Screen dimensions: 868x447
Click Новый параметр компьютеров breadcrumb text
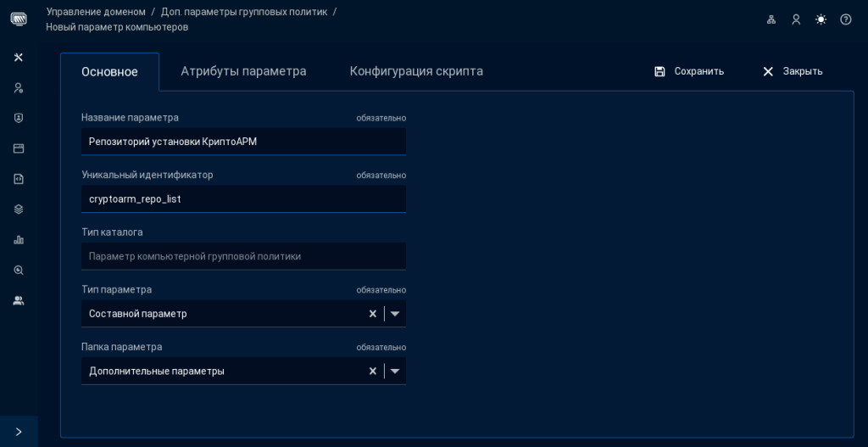tap(117, 27)
